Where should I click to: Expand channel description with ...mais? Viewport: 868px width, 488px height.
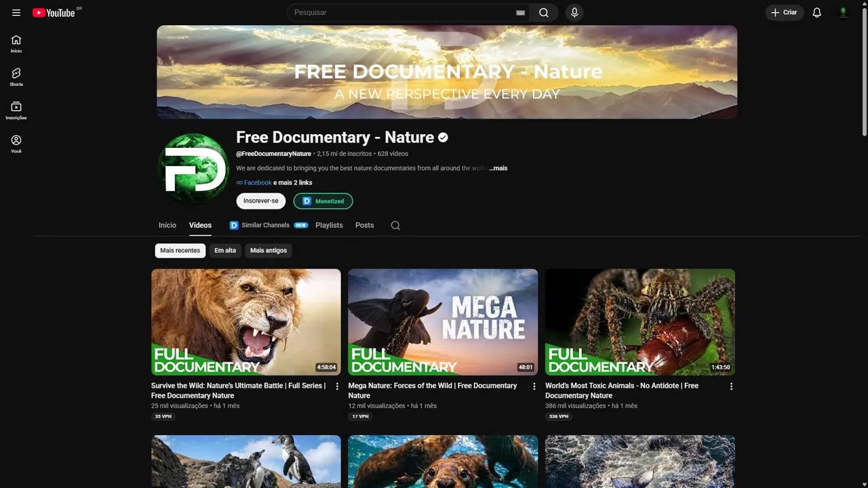[x=498, y=168]
